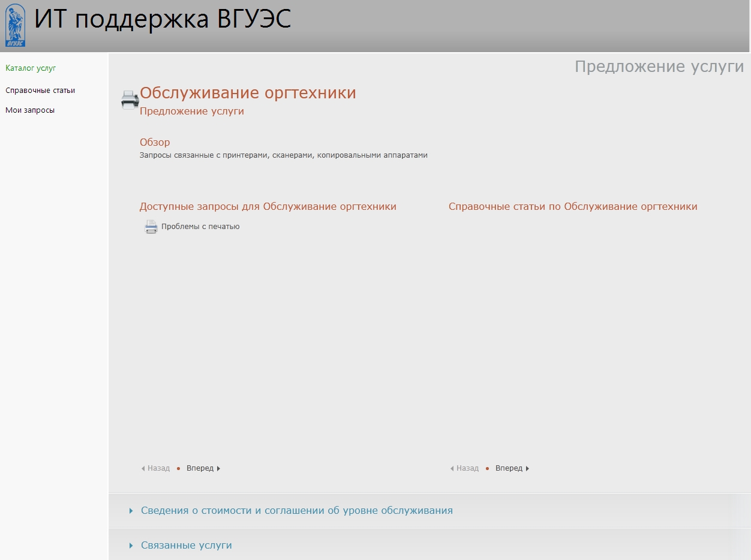This screenshot has height=560, width=751.
Task: Click the triangle arrow beside Связанные услуги
Action: [x=131, y=546]
